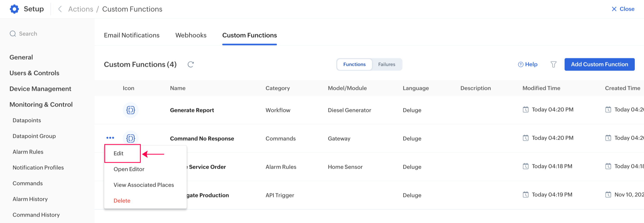Switch to the Failures view toggle
Viewport: 644px width, 223px height.
point(386,65)
